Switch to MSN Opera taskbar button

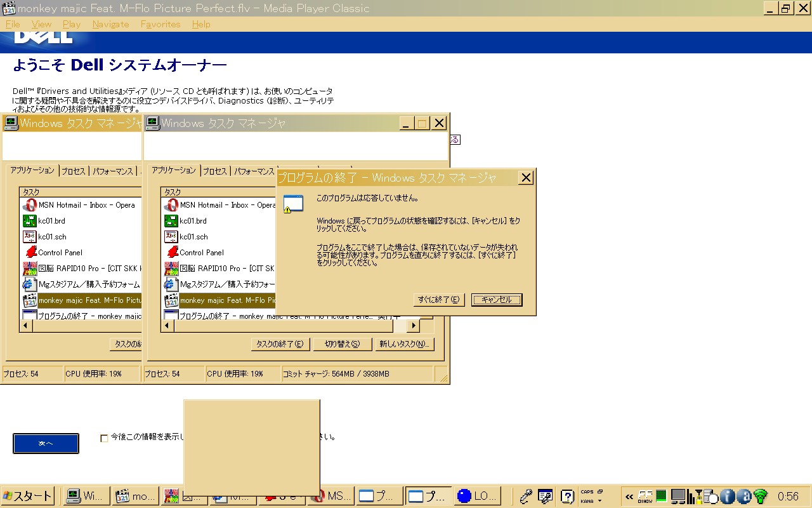click(x=331, y=496)
